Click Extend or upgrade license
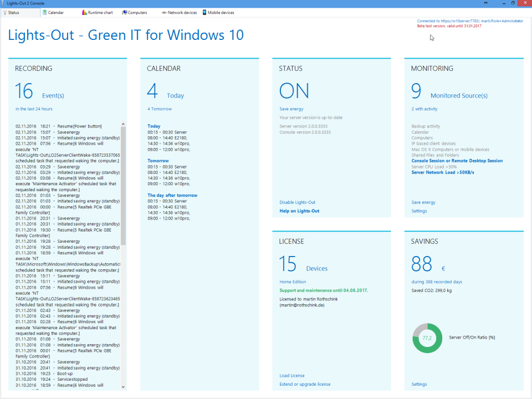 305,384
